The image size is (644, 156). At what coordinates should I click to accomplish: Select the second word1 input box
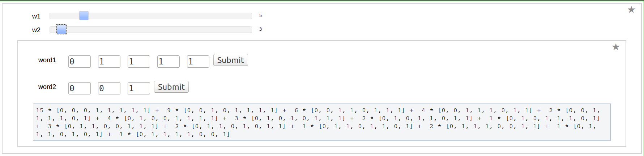click(x=109, y=62)
